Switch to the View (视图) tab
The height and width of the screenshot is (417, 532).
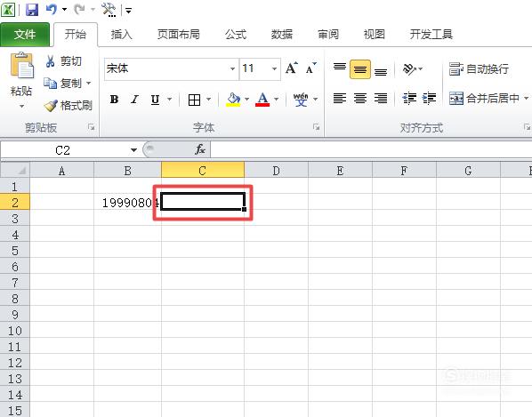pyautogui.click(x=374, y=35)
